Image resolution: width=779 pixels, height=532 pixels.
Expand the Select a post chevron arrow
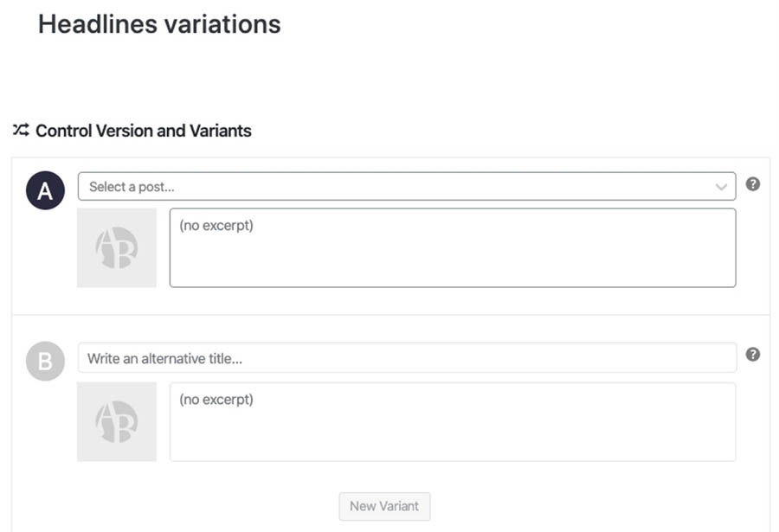(x=721, y=187)
